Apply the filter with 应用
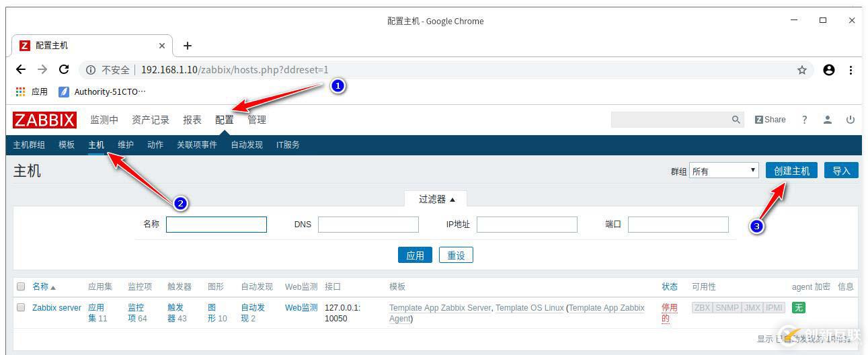868x355 pixels. [416, 255]
